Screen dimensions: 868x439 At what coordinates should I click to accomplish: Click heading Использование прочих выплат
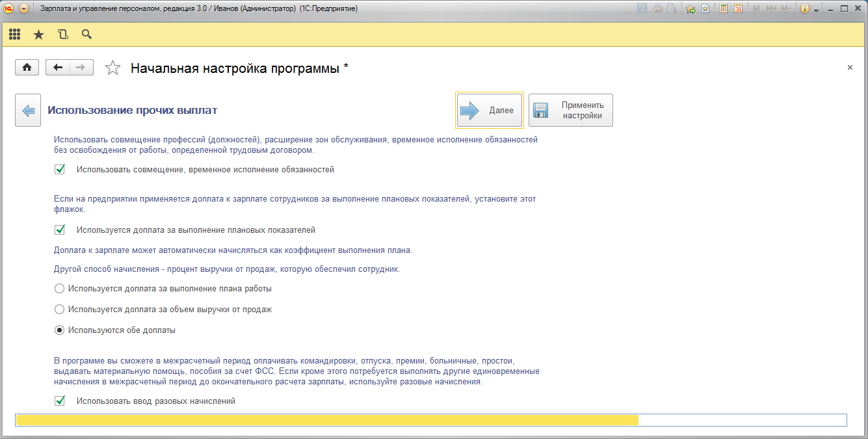point(133,111)
